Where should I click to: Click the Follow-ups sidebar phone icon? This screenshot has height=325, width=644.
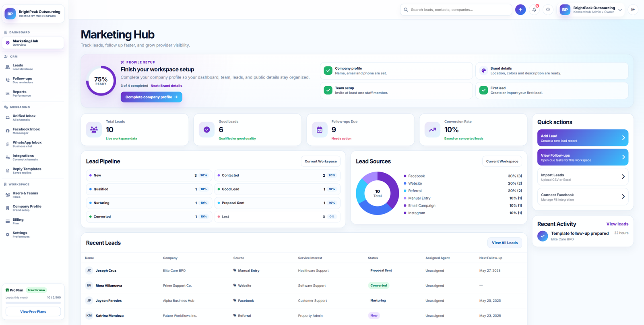(7, 80)
